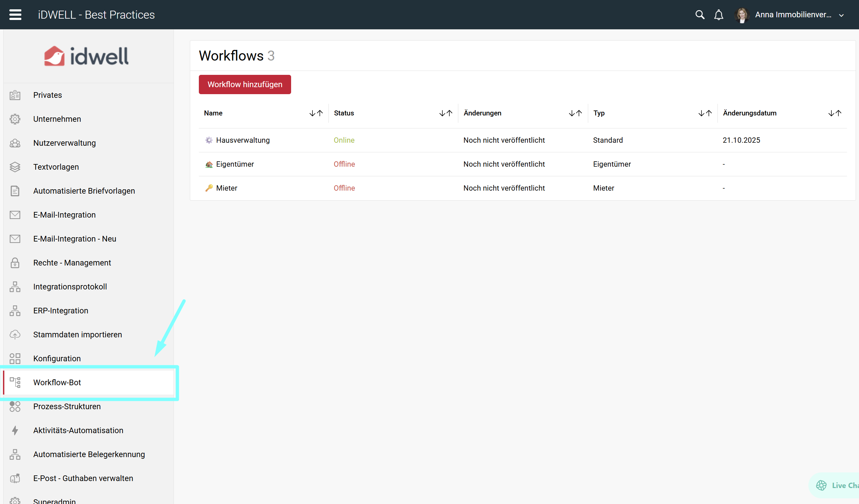859x504 pixels.
Task: Click the Rechte - Management lock icon
Action: [15, 263]
